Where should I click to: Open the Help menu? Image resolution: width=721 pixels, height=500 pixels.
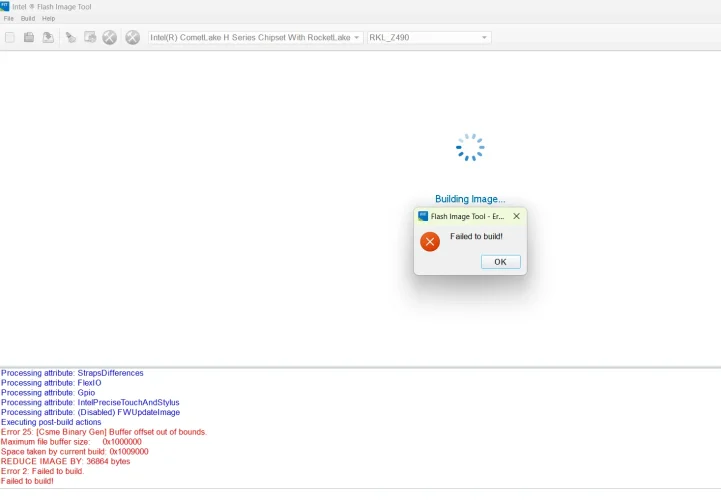point(48,18)
